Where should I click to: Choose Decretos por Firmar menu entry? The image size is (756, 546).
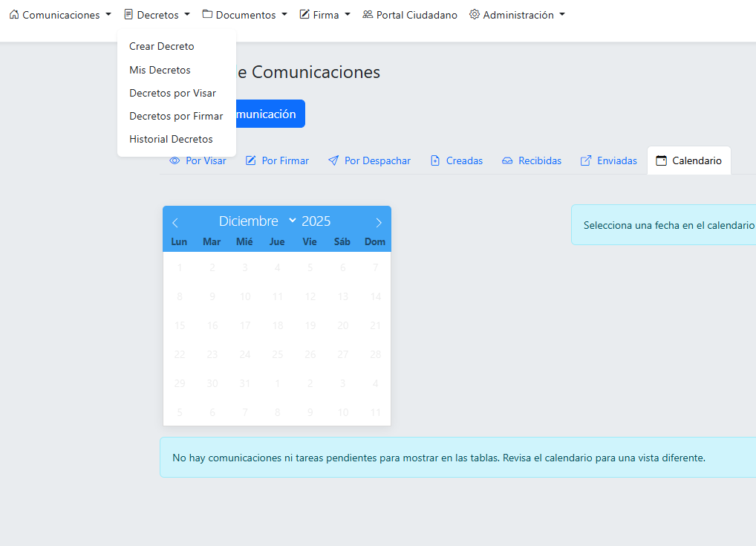(176, 116)
